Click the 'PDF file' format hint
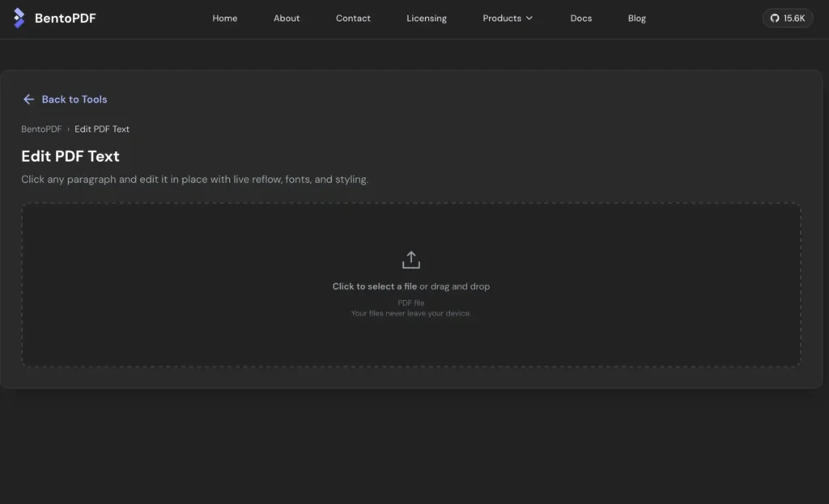Image resolution: width=829 pixels, height=504 pixels. pos(410,303)
